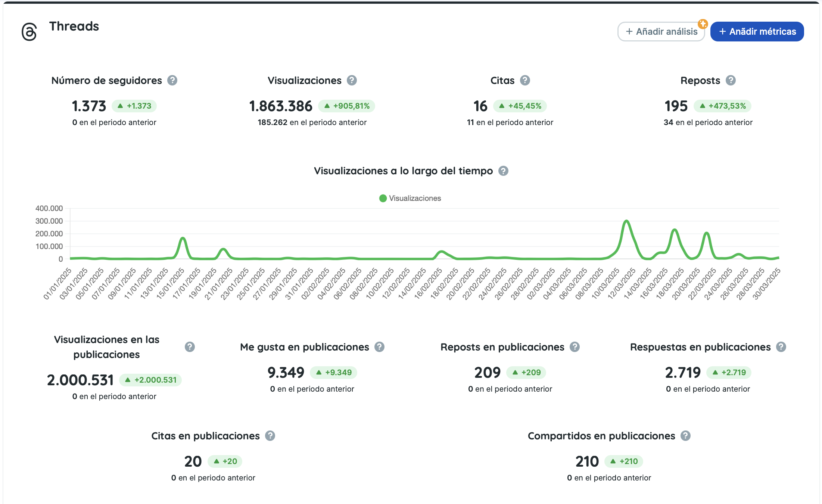The width and height of the screenshot is (822, 504).
Task: Click the green Visualizaciones legend dot
Action: coord(383,198)
